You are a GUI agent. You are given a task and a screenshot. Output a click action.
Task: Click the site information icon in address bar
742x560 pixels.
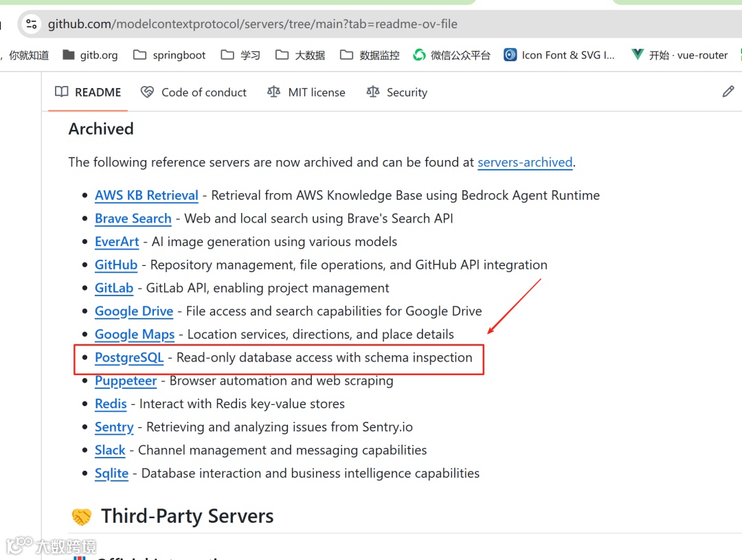(x=32, y=23)
